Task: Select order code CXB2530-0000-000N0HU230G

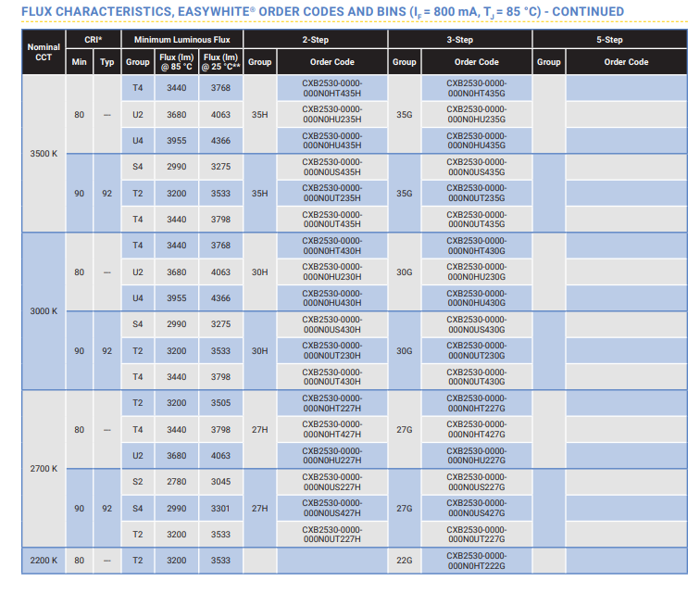Action: coord(477,271)
